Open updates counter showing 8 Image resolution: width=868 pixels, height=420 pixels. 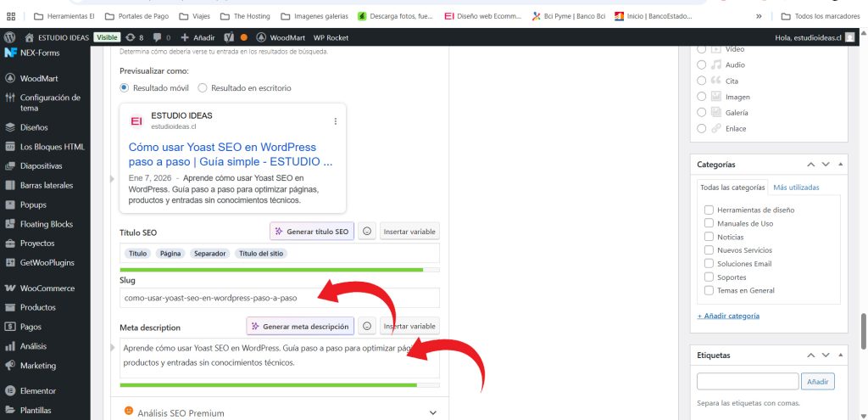[135, 37]
